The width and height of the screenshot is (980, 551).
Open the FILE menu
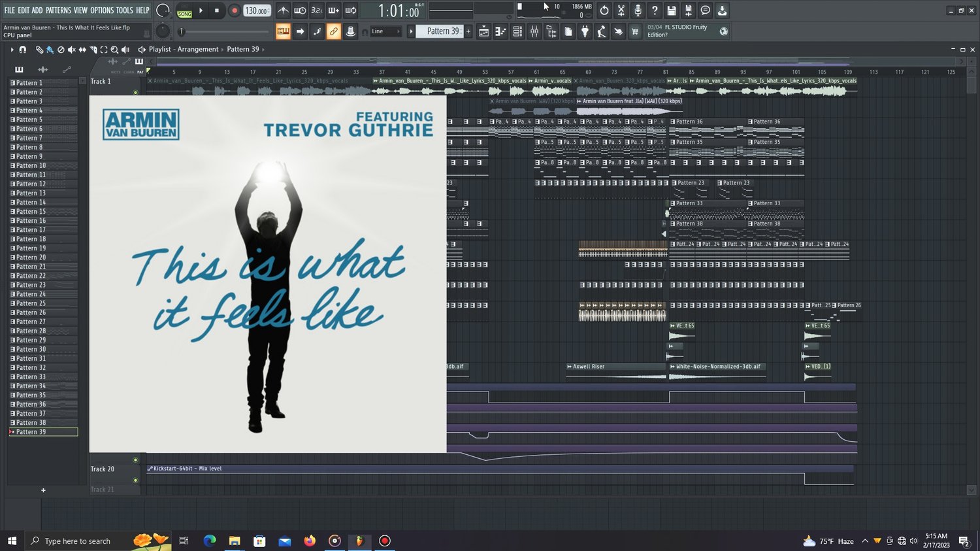point(9,10)
